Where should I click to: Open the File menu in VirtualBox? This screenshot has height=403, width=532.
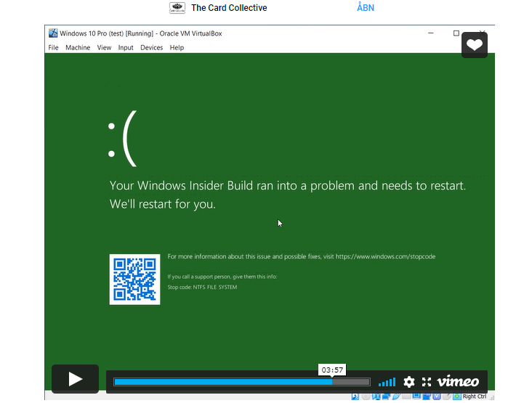[53, 47]
